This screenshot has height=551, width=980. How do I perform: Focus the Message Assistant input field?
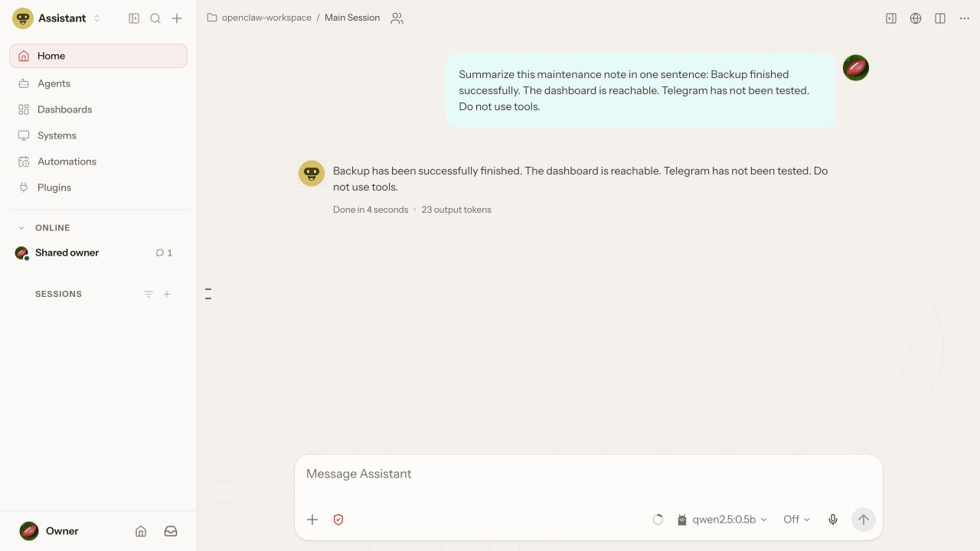pyautogui.click(x=588, y=474)
